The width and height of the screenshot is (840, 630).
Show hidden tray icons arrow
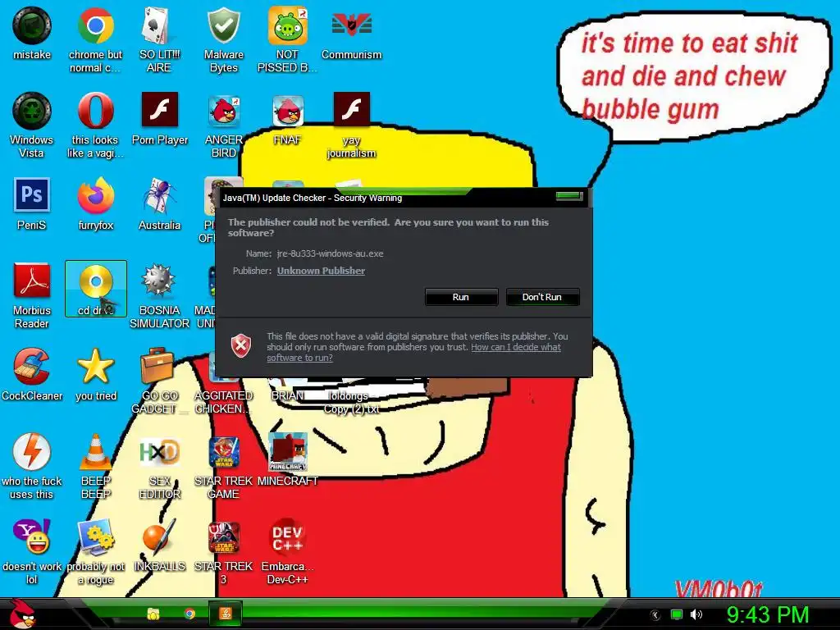point(655,615)
